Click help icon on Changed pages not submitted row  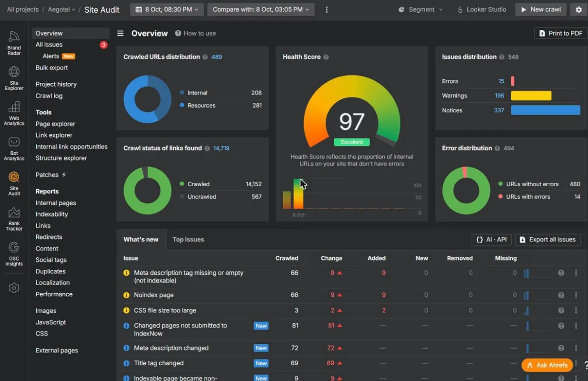pyautogui.click(x=561, y=326)
